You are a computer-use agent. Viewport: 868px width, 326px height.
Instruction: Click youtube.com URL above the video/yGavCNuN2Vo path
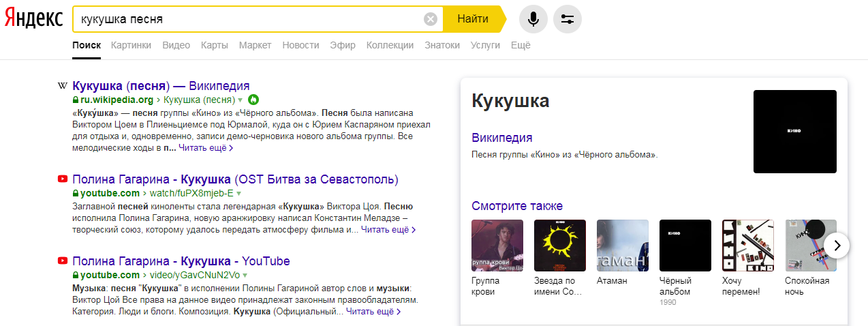coord(110,275)
